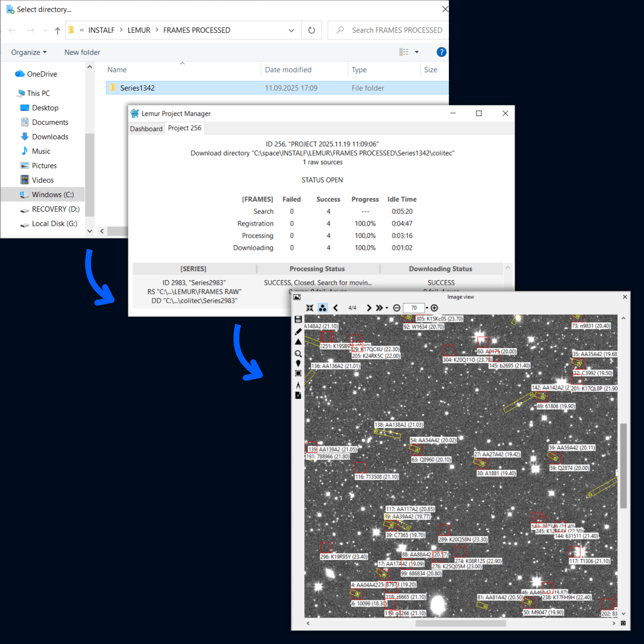The height and width of the screenshot is (644, 644).
Task: Go to the previous frame in image view
Action: (336, 308)
